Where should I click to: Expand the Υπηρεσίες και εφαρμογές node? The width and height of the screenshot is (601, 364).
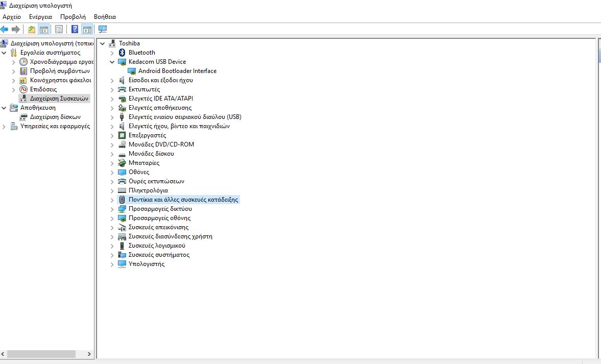pyautogui.click(x=4, y=126)
